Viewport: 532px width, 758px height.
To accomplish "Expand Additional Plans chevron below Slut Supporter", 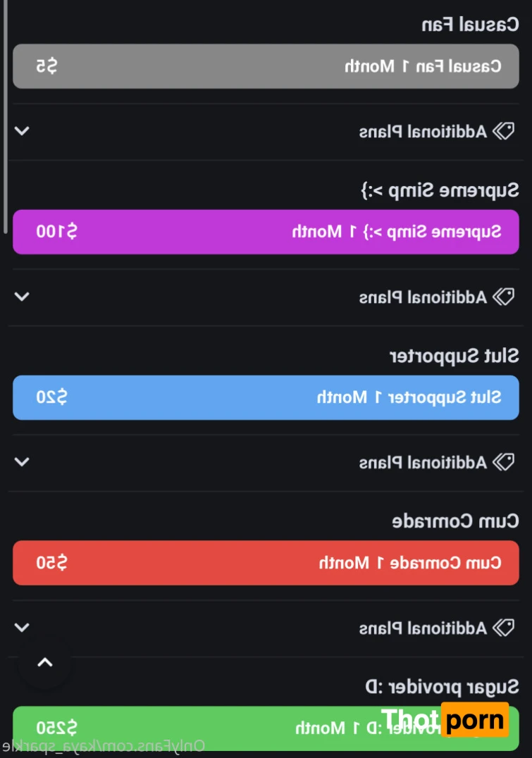I will coord(23,462).
